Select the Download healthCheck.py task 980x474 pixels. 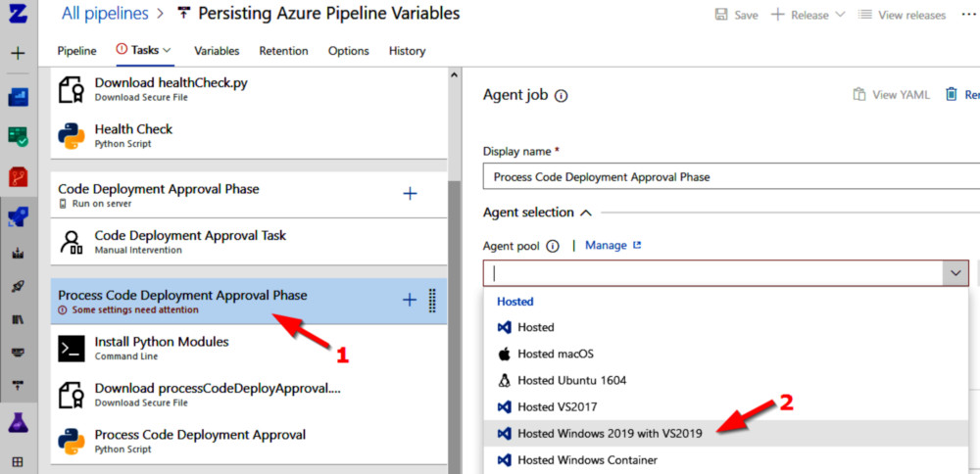[249, 89]
